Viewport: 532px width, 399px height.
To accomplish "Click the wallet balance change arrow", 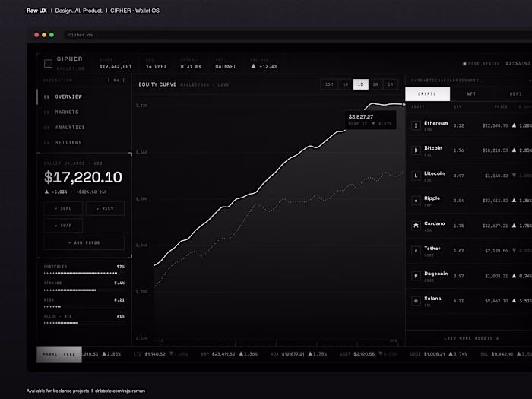I will (46, 192).
